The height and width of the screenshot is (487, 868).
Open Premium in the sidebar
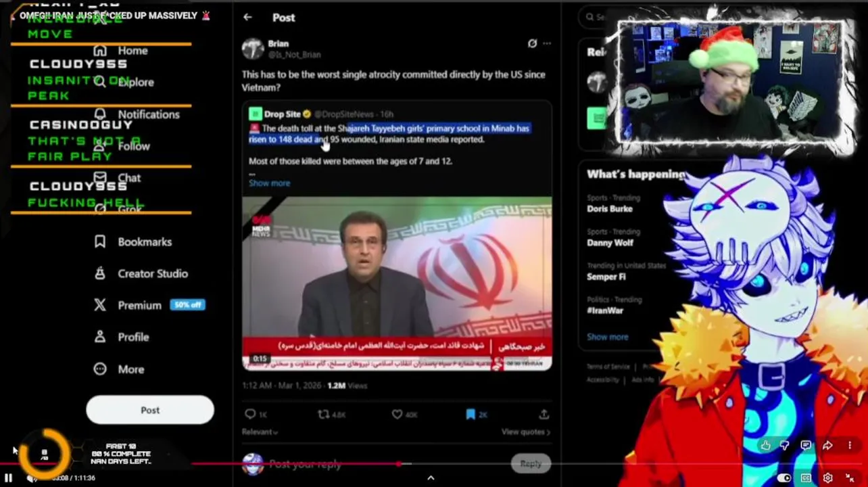click(x=139, y=306)
